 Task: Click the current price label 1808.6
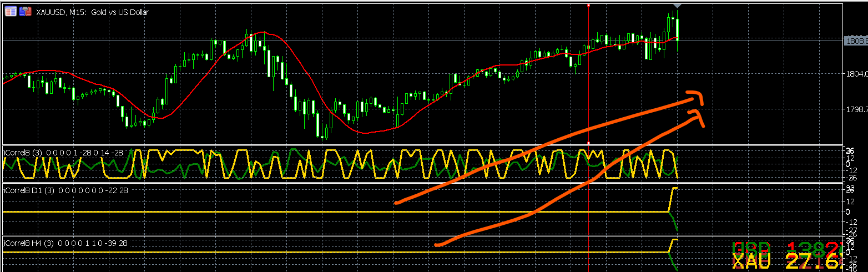coord(856,41)
